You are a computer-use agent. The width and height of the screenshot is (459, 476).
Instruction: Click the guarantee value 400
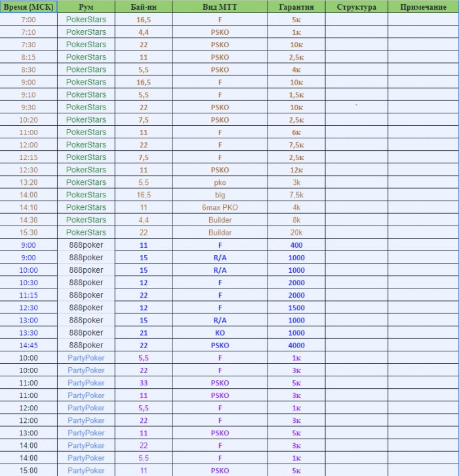pos(296,245)
